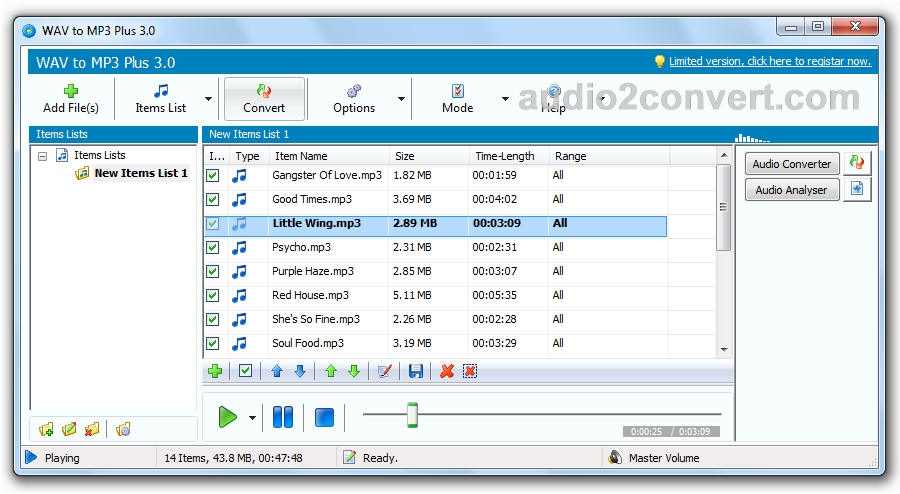The width and height of the screenshot is (900, 494).
Task: Click the folder-with-pencil rename list icon
Action: click(69, 429)
